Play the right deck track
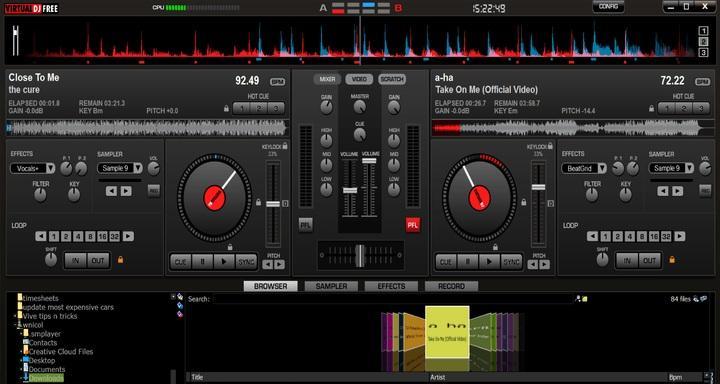This screenshot has width=720, height=384. pyautogui.click(x=489, y=262)
